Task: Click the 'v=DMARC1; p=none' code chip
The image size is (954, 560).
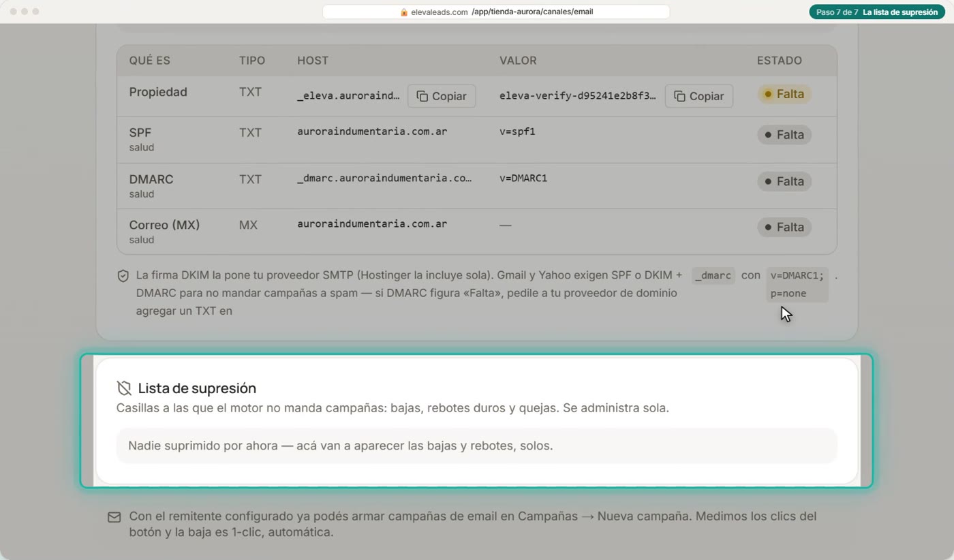Action: click(797, 284)
